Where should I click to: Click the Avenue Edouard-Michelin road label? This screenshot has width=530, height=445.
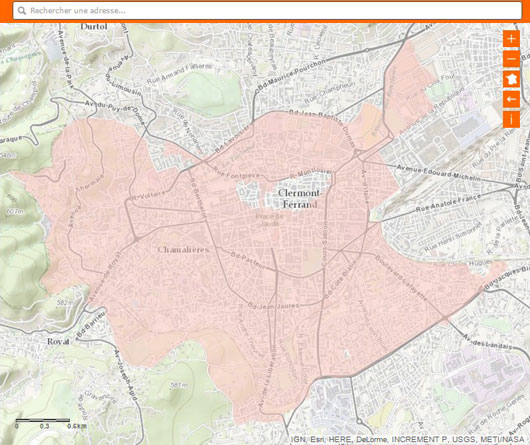439,172
